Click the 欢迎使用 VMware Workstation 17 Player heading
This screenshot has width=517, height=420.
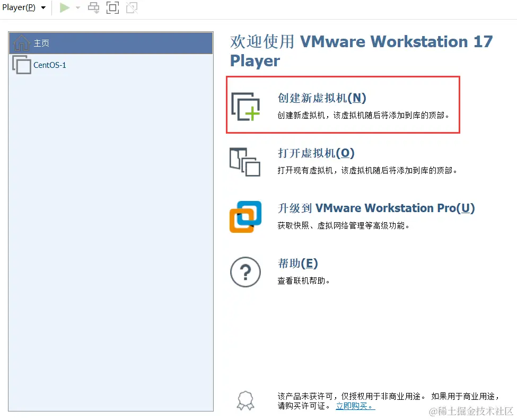click(362, 51)
